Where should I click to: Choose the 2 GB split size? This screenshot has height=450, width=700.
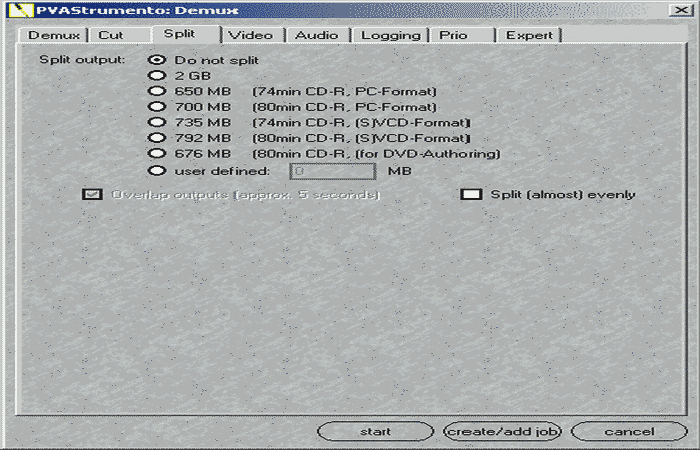click(155, 75)
